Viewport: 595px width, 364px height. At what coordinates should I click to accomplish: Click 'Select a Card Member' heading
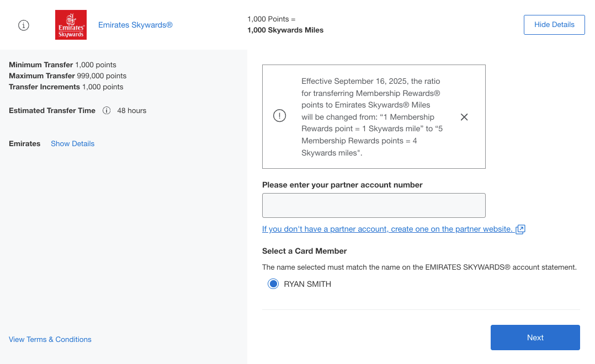point(304,251)
